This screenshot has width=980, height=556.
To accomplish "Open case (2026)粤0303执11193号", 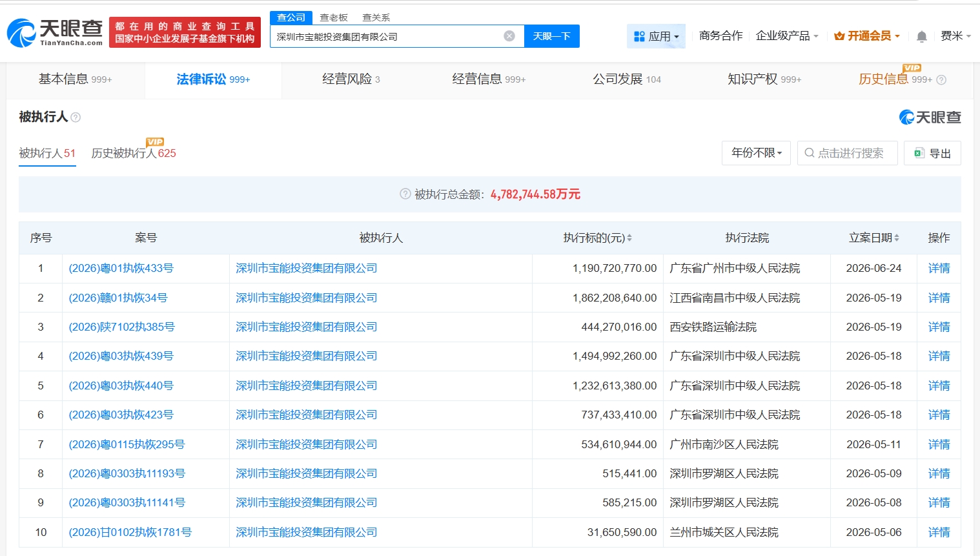I will coord(127,474).
